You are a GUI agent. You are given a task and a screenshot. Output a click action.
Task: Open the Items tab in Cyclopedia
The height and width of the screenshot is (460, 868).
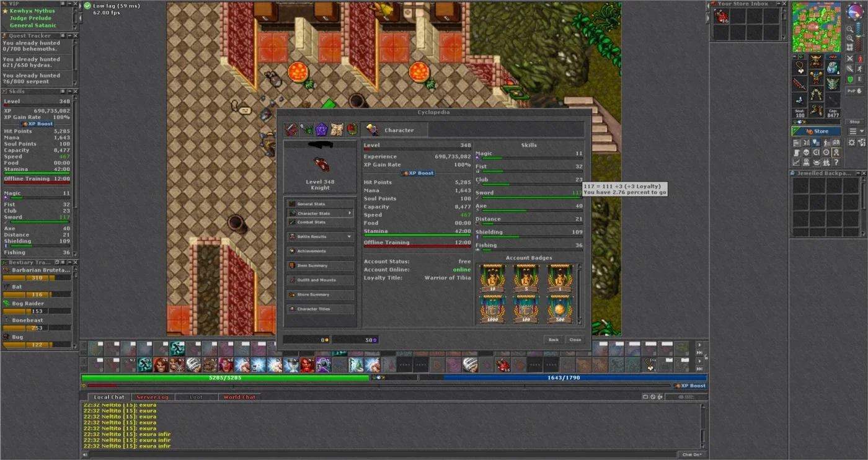(x=291, y=130)
